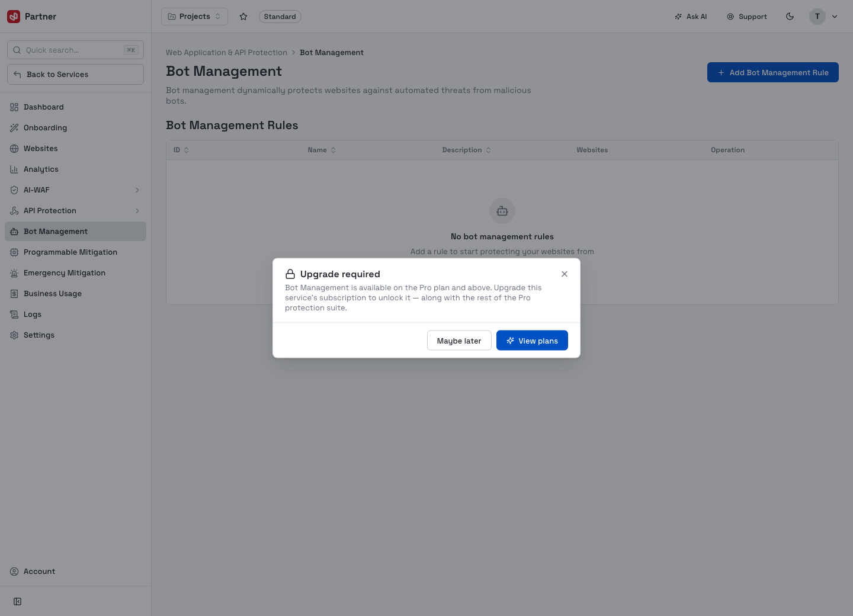Open Emergency Mitigation menu item
Screen dimensions: 853x616
click(75, 273)
